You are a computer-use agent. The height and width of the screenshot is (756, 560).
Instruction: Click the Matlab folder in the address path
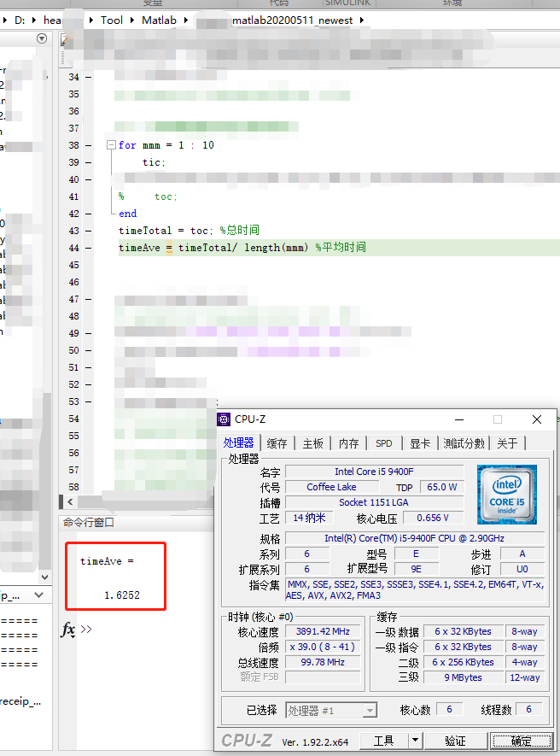[159, 21]
